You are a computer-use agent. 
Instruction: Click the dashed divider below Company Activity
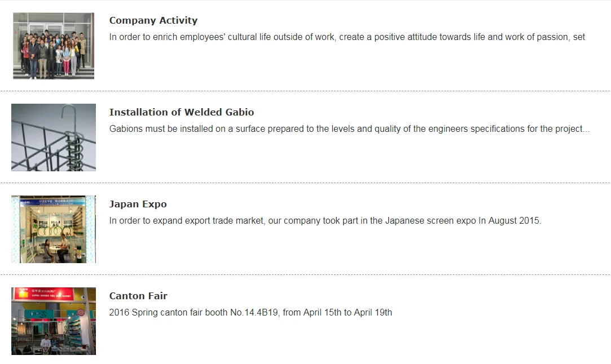pos(305,91)
